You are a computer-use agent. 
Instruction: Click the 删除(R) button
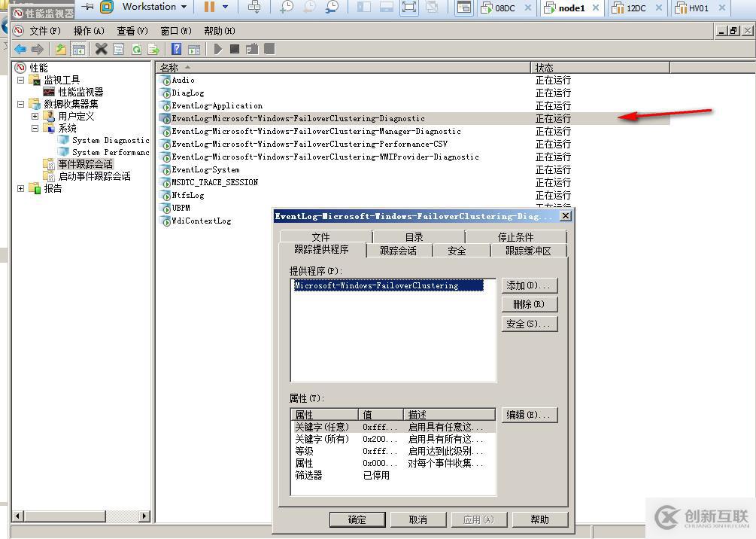529,304
